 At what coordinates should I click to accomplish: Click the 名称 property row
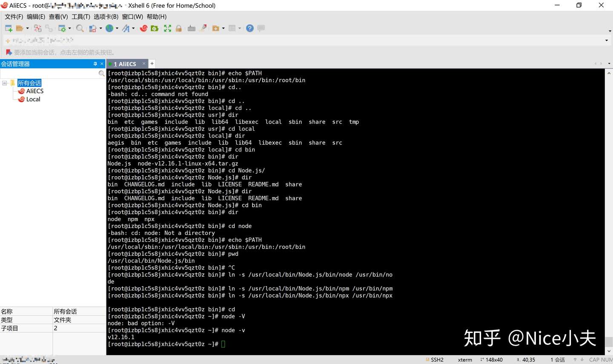click(x=53, y=312)
